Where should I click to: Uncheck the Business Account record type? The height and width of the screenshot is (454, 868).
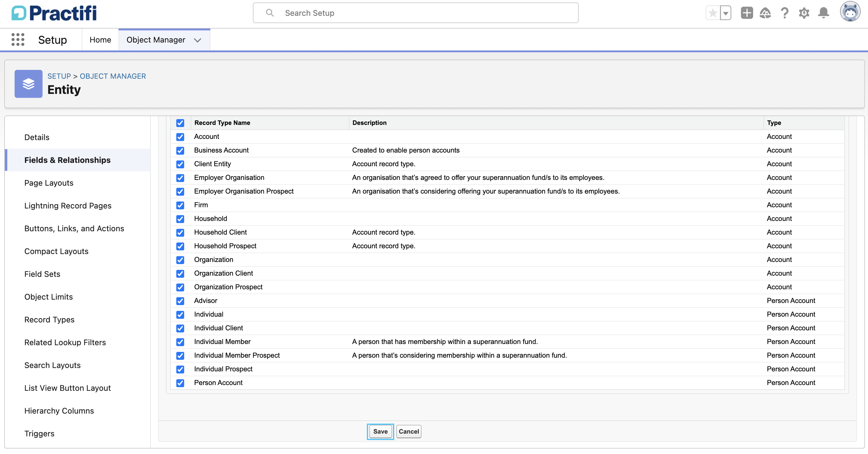point(180,150)
